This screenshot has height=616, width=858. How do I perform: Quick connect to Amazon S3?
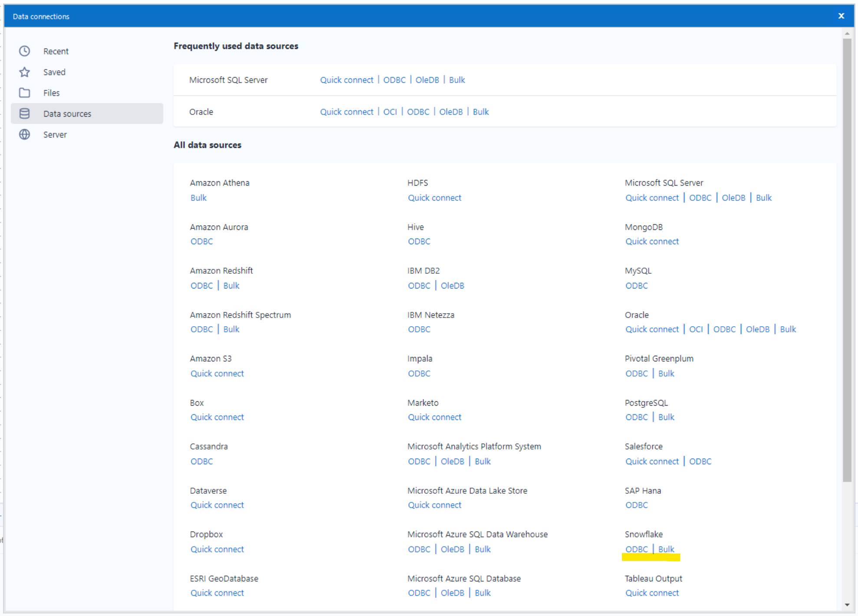tap(217, 374)
